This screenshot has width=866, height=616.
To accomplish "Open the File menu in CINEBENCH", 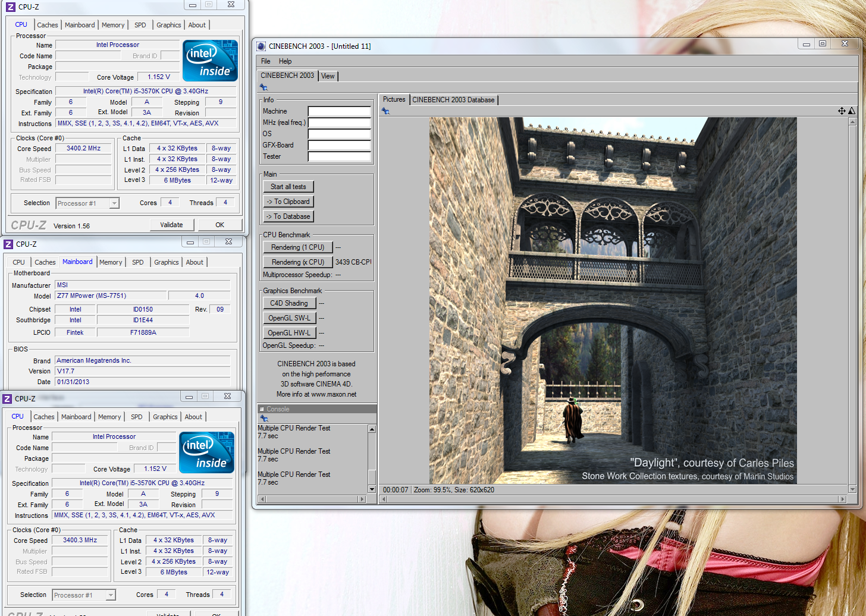I will pyautogui.click(x=265, y=61).
